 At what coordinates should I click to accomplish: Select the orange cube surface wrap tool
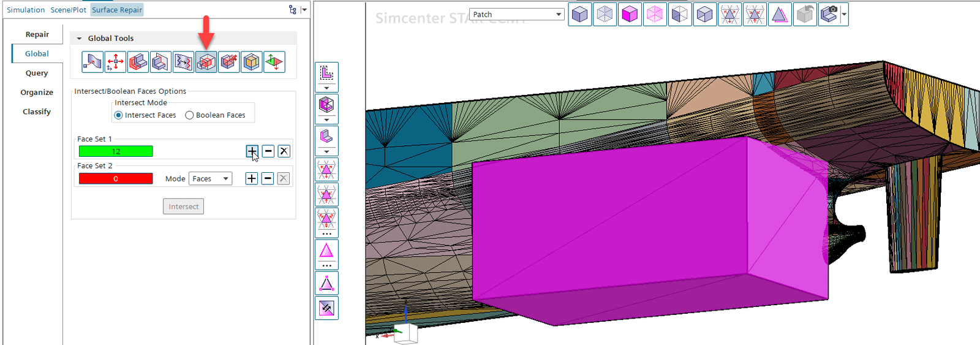click(x=251, y=62)
